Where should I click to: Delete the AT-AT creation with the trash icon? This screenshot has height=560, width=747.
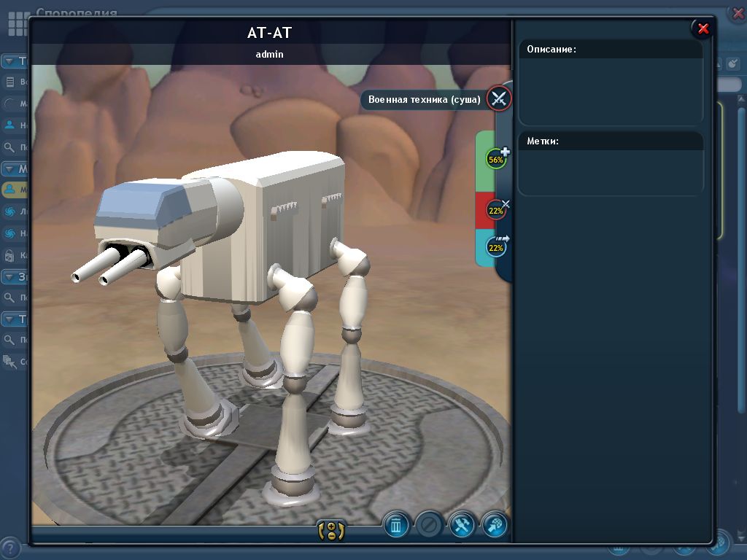tap(396, 526)
